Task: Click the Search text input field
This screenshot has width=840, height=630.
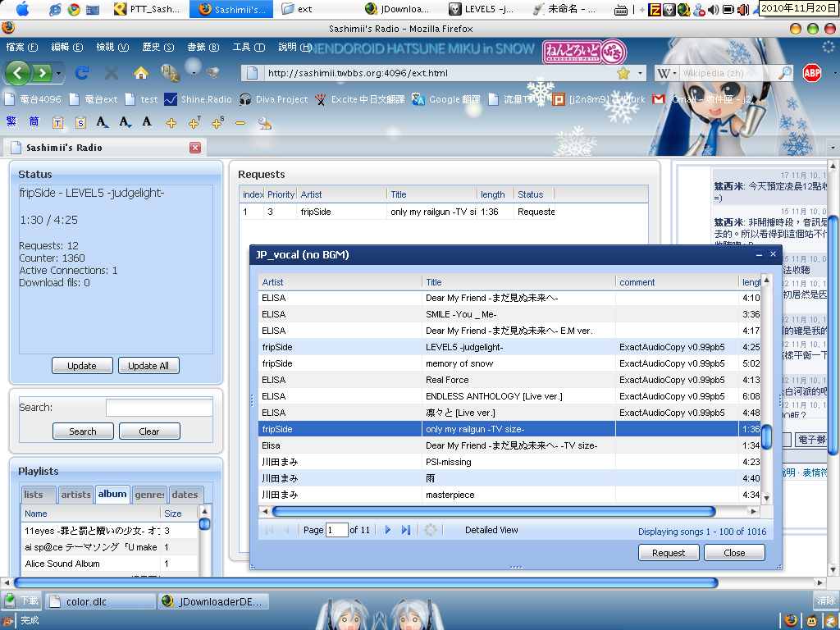Action: [x=159, y=408]
